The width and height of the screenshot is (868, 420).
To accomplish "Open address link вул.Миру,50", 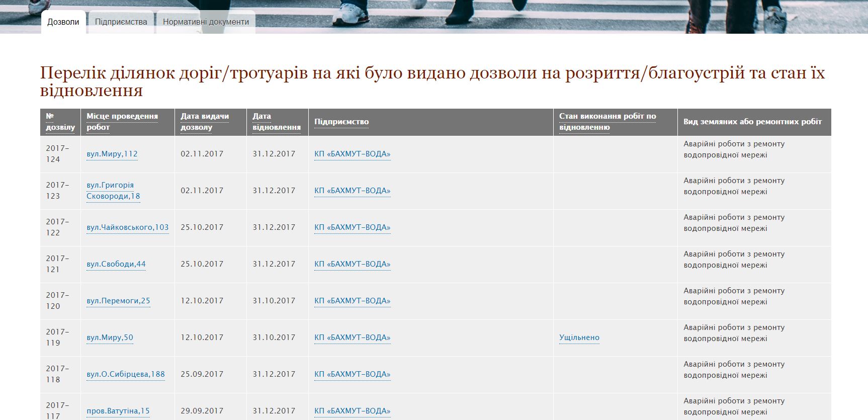I will [110, 338].
